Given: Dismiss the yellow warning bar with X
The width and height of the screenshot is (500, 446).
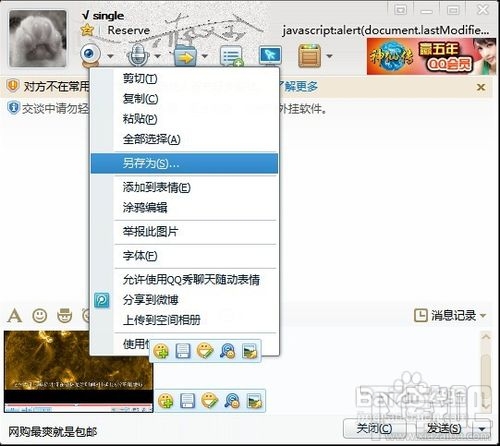Looking at the screenshot, I should 481,87.
